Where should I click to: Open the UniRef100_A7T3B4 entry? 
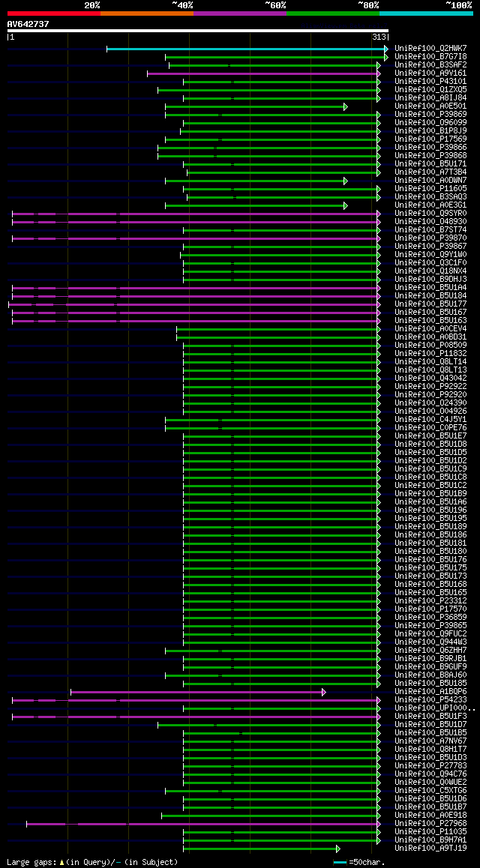[430, 172]
